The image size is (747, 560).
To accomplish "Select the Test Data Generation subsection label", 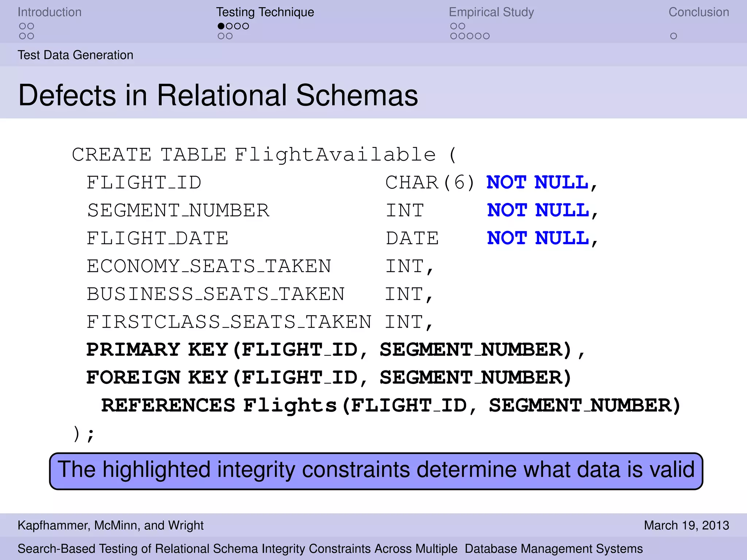I will click(76, 55).
